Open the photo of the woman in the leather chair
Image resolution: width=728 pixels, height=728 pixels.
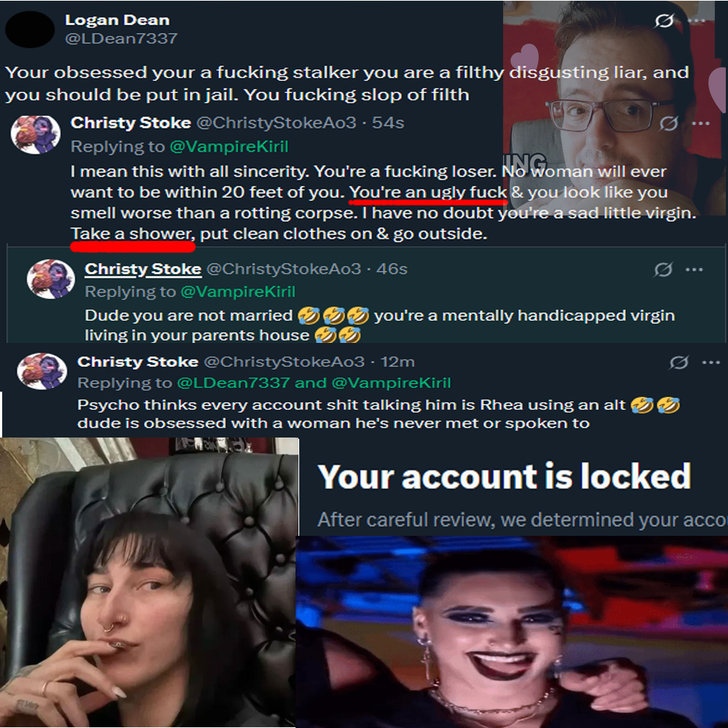pyautogui.click(x=149, y=582)
